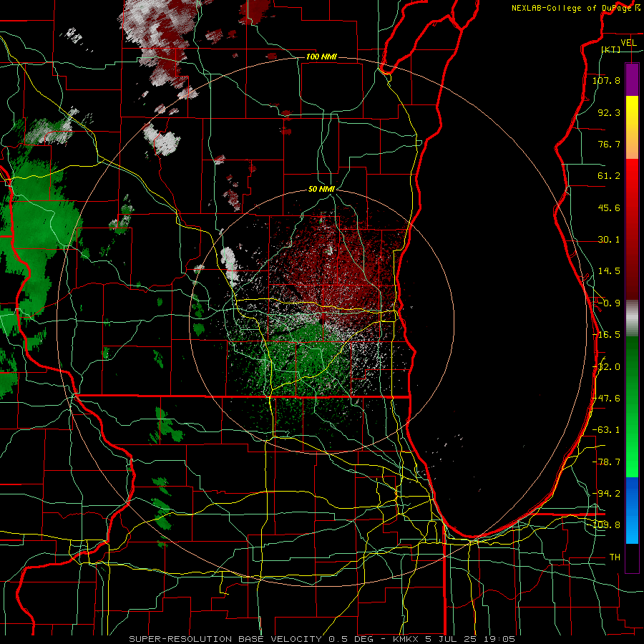The width and height of the screenshot is (644, 644).
Task: Pick the purple segment of velocity color bar
Action: pyautogui.click(x=632, y=80)
